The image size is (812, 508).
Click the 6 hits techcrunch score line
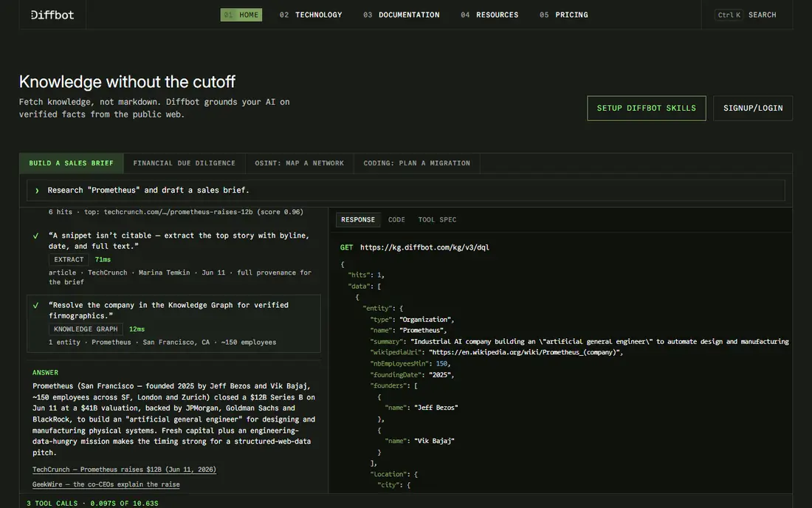176,212
